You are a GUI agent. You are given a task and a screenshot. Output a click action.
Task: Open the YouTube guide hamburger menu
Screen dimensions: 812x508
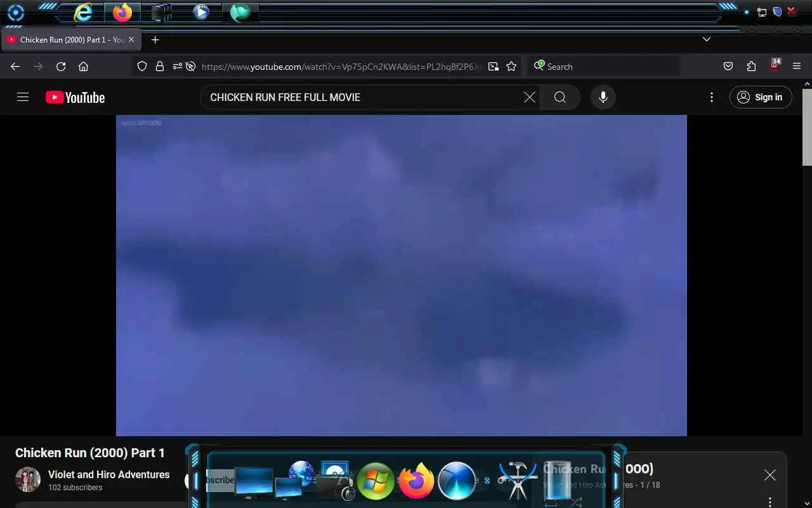23,97
